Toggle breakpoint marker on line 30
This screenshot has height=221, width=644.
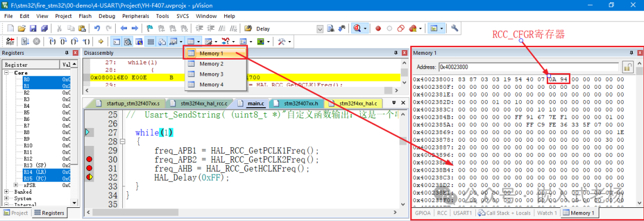(x=89, y=159)
